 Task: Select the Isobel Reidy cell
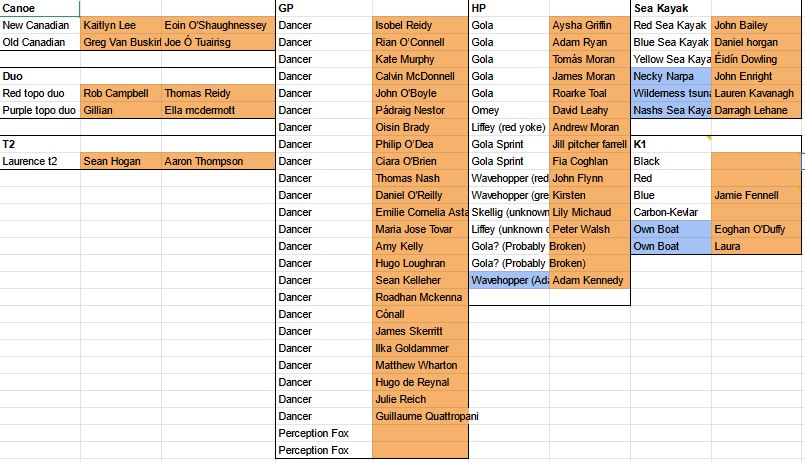pos(420,25)
